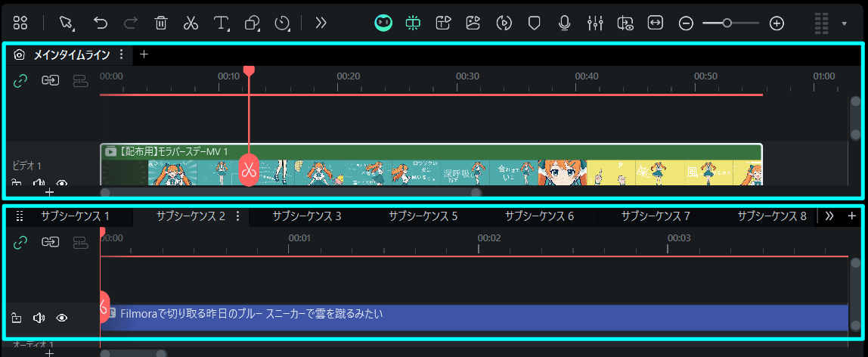
Task: Select the Filmoraで切り取る昨日のブルー title clip
Action: click(474, 318)
